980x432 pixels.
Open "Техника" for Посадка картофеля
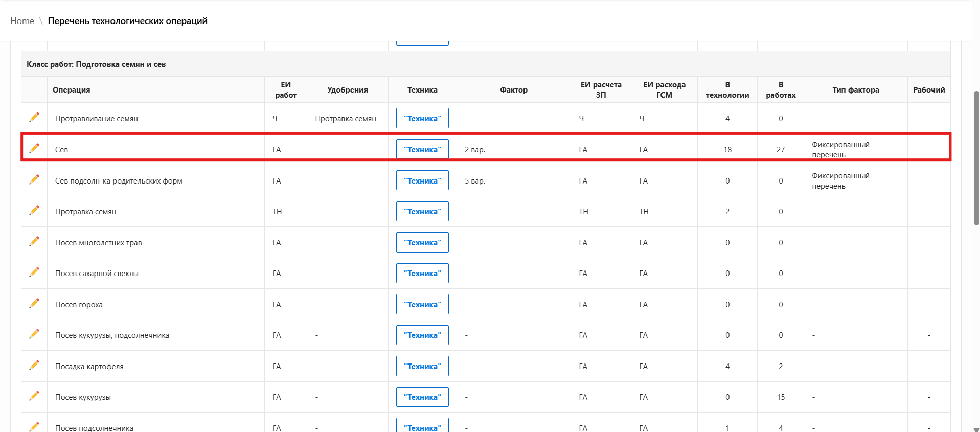(x=422, y=366)
